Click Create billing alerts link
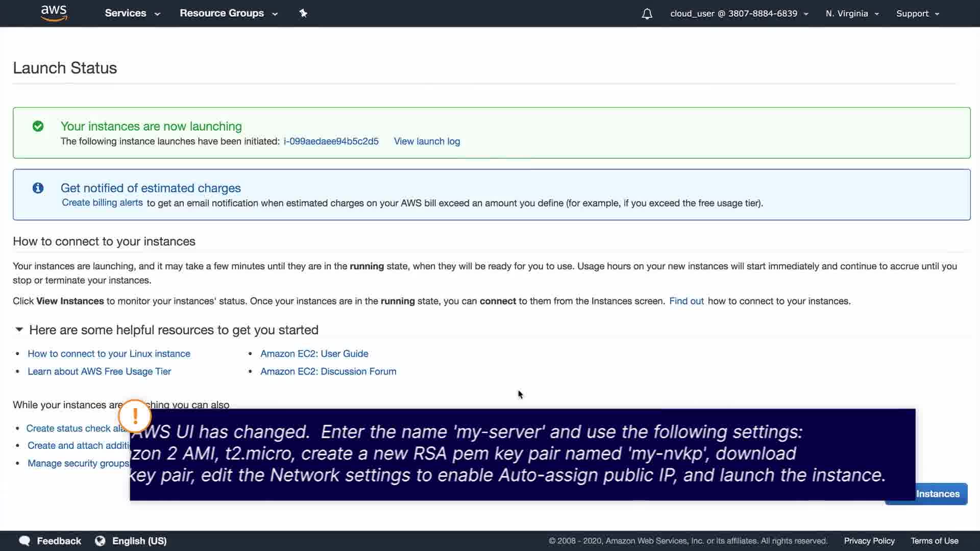Viewport: 980px width, 551px height. [x=102, y=203]
